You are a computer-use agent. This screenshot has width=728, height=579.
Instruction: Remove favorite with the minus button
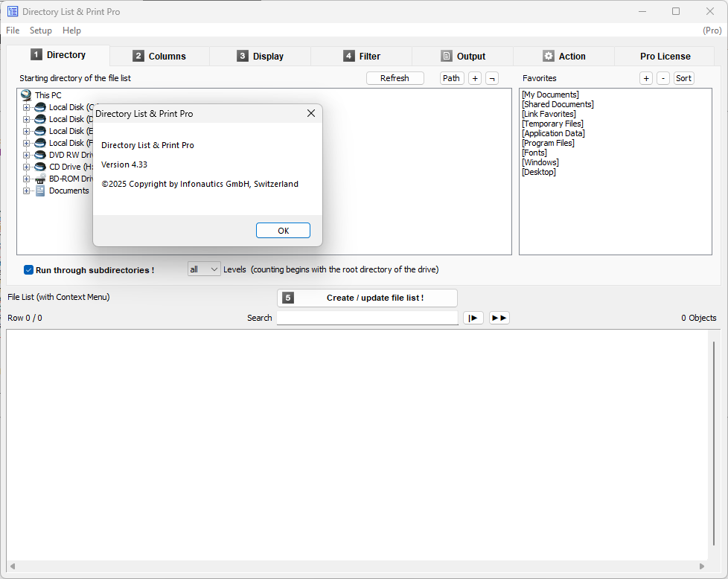click(x=663, y=78)
